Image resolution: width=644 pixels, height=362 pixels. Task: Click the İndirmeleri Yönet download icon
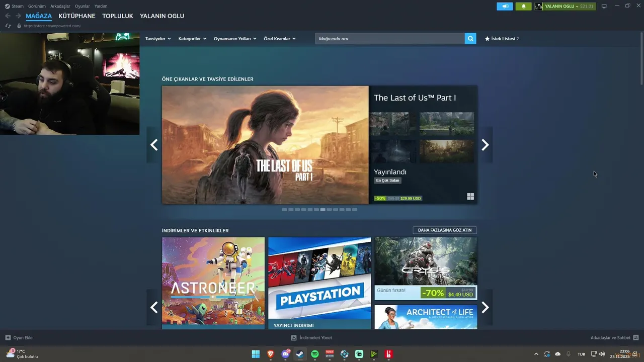pos(294,338)
